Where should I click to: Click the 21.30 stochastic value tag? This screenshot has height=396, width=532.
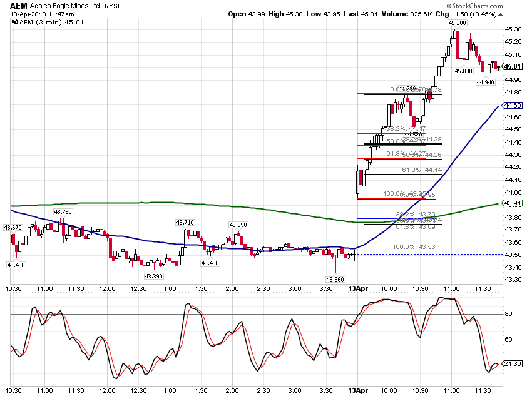coord(513,364)
